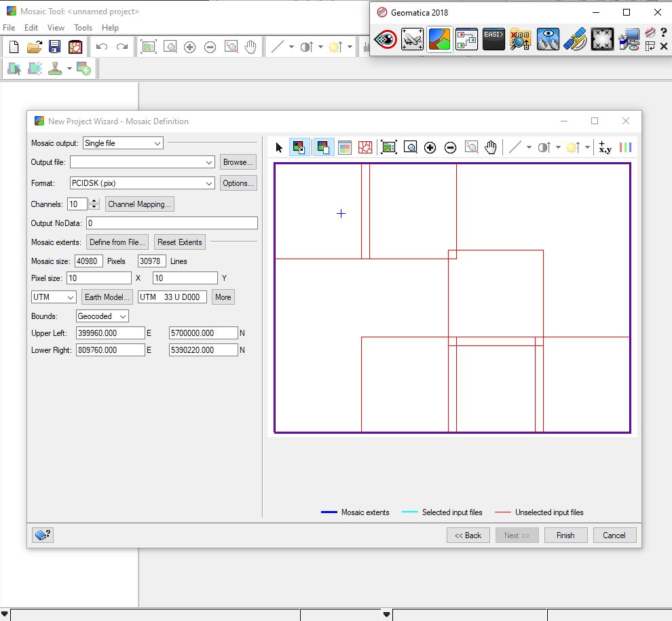Open Focus eye icon in Geomatica 2018 toolbar
Image resolution: width=672 pixels, height=621 pixels.
[386, 39]
